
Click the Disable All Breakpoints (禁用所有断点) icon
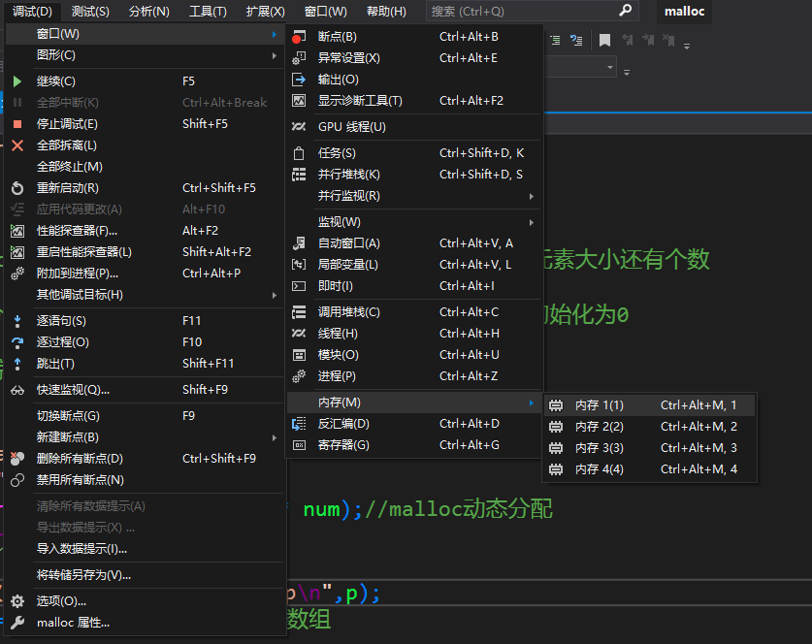17,480
